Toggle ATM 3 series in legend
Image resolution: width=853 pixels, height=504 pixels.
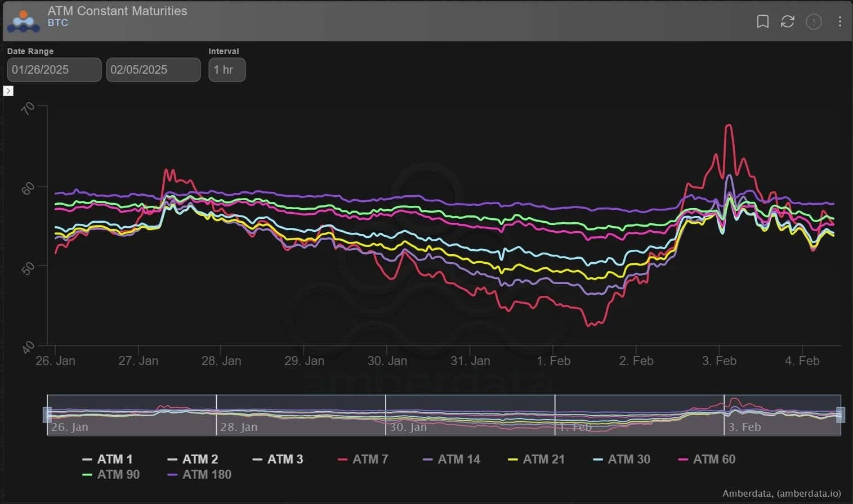coord(278,460)
